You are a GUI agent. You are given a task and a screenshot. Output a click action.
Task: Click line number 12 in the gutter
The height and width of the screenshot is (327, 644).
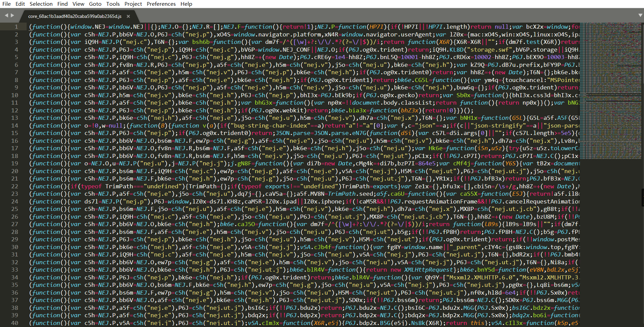click(x=15, y=110)
